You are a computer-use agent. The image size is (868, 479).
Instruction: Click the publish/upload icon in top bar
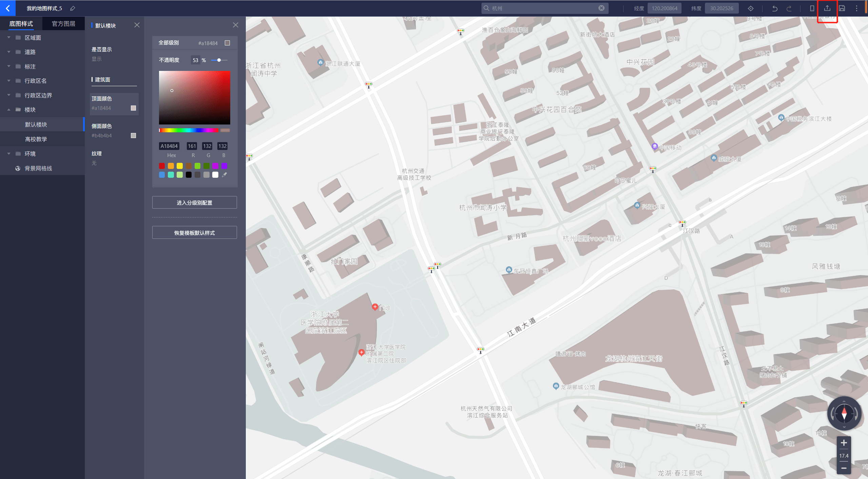827,8
